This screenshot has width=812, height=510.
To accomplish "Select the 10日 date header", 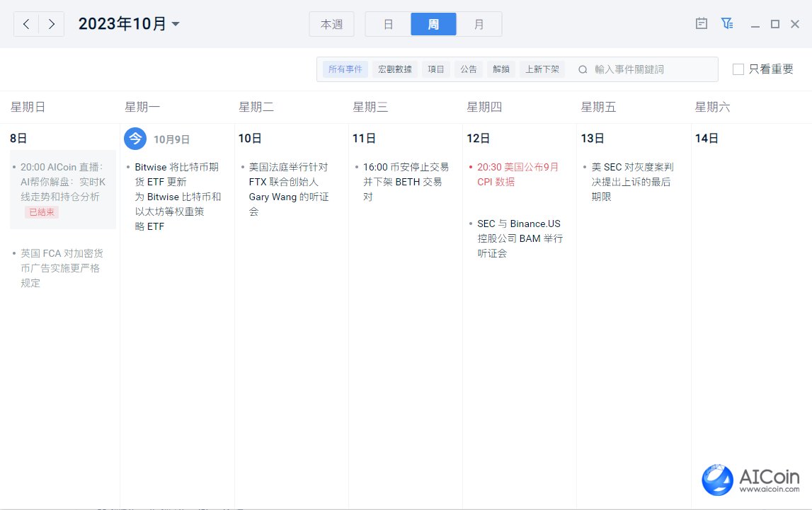I will tap(250, 139).
